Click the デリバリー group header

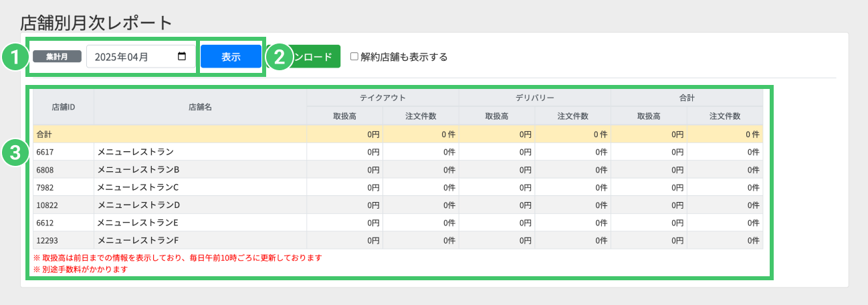[x=534, y=98]
